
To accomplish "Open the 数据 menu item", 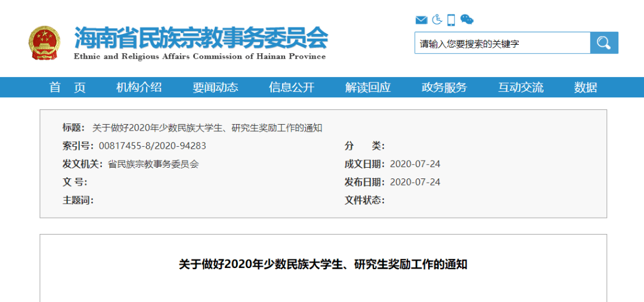I will 586,87.
